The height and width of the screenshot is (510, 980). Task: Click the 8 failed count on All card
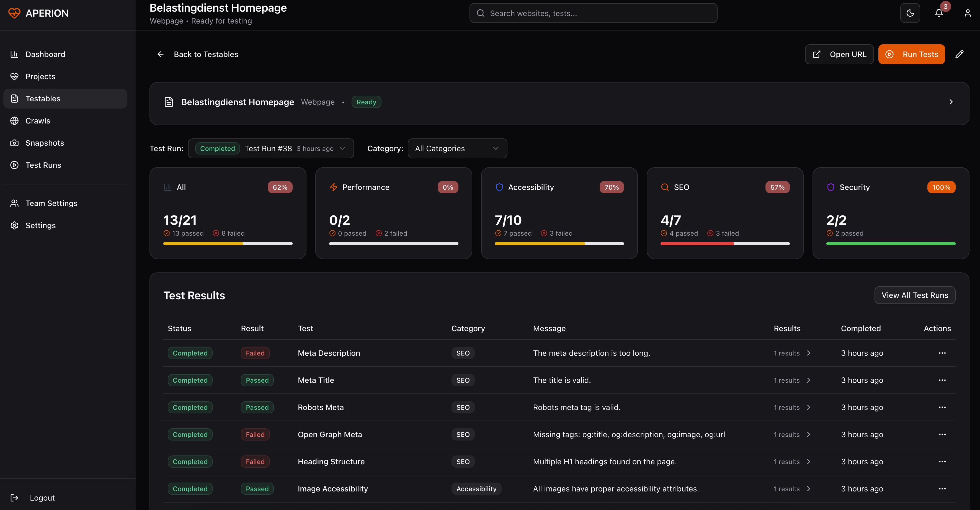(229, 233)
